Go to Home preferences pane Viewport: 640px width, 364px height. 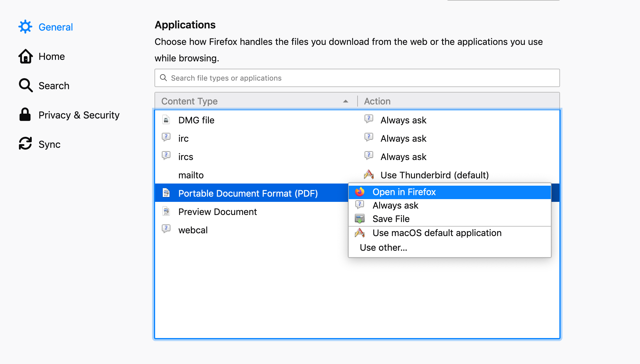click(42, 56)
